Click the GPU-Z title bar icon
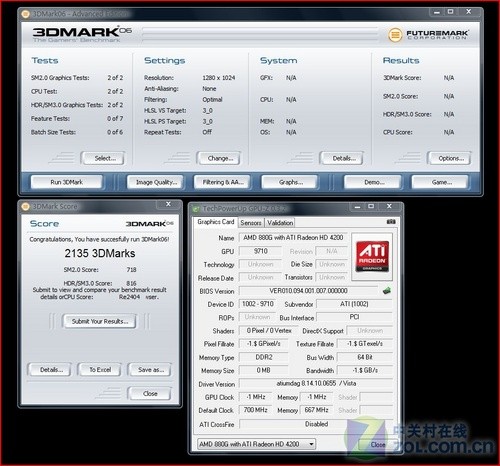The height and width of the screenshot is (466, 500). (195, 209)
